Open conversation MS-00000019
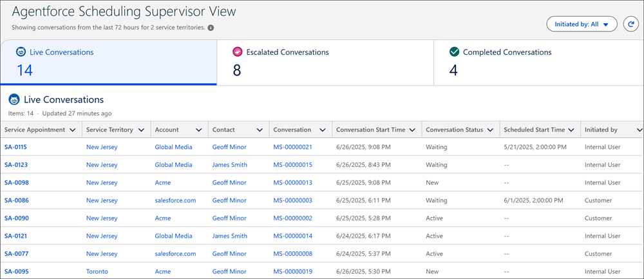 point(293,272)
